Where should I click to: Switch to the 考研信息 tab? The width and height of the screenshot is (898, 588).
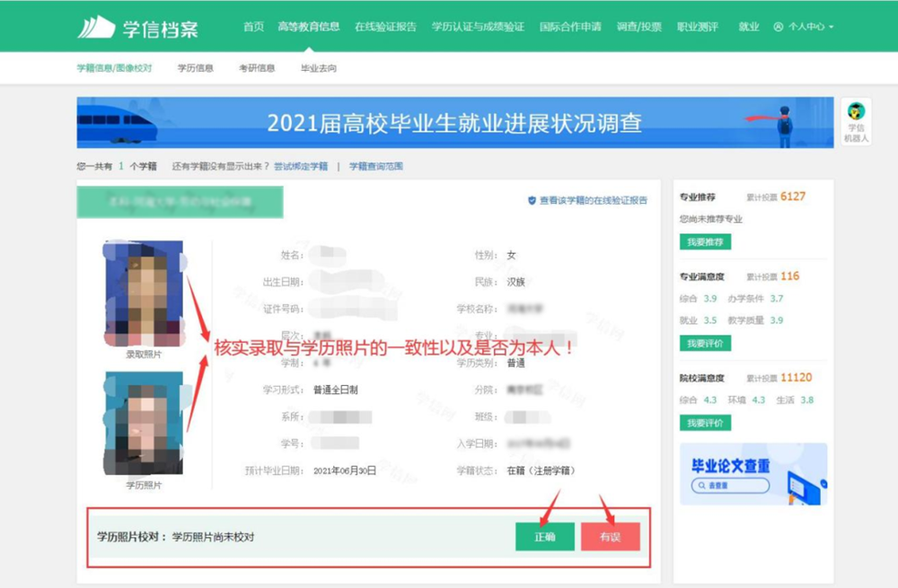click(x=257, y=68)
